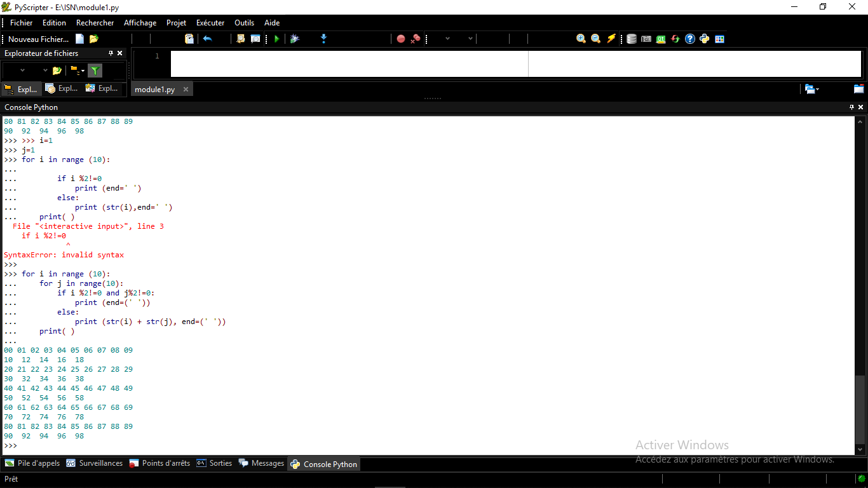Select the Console Python bottom tab
Viewport: 868px width, 488px height.
324,464
